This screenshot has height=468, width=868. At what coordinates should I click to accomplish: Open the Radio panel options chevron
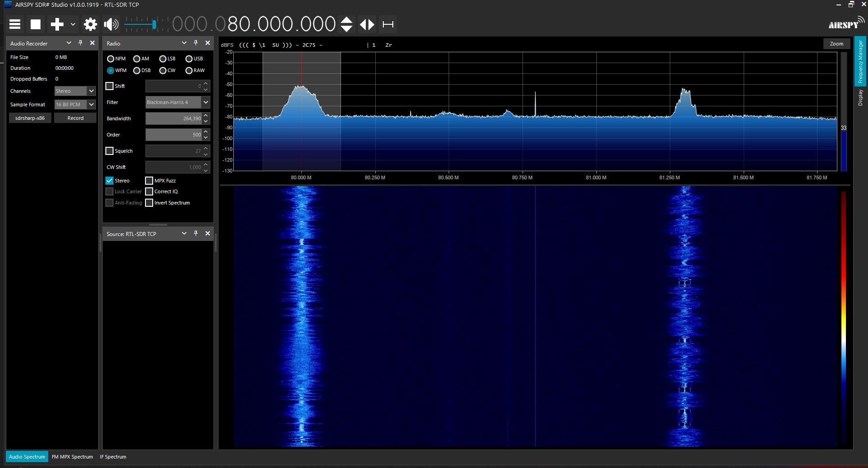pos(184,43)
